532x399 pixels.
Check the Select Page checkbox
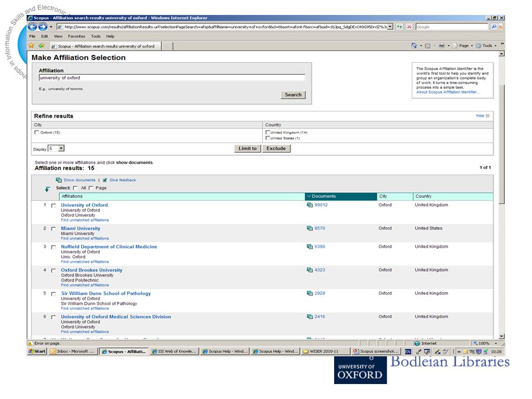pyautogui.click(x=91, y=188)
